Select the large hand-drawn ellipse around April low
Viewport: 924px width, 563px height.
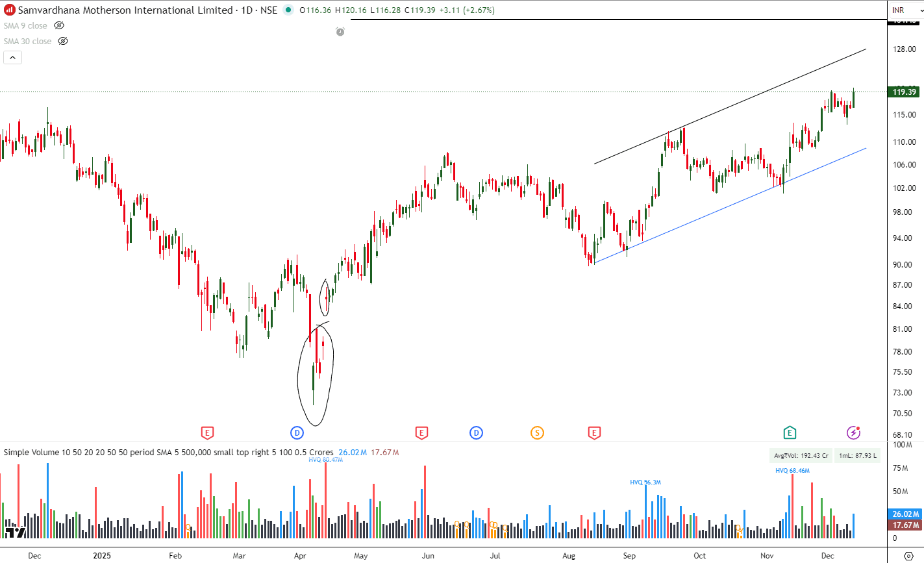[316, 375]
